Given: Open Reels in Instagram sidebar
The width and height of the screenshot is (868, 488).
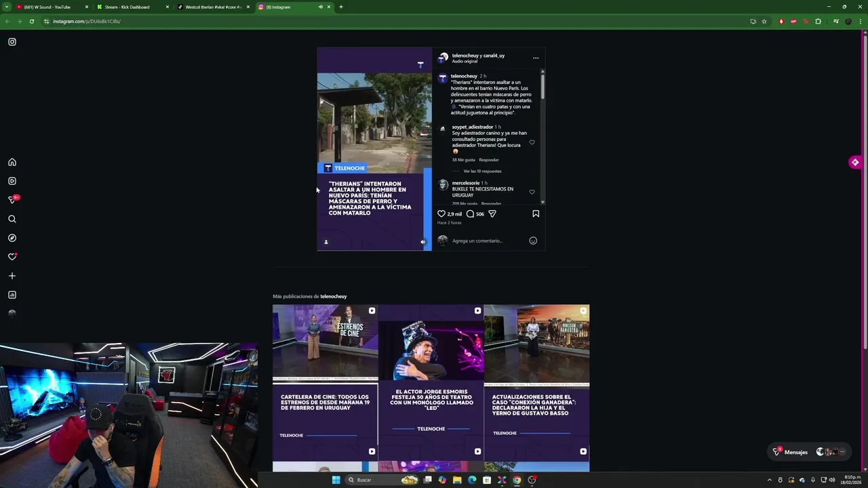Looking at the screenshot, I should point(12,181).
